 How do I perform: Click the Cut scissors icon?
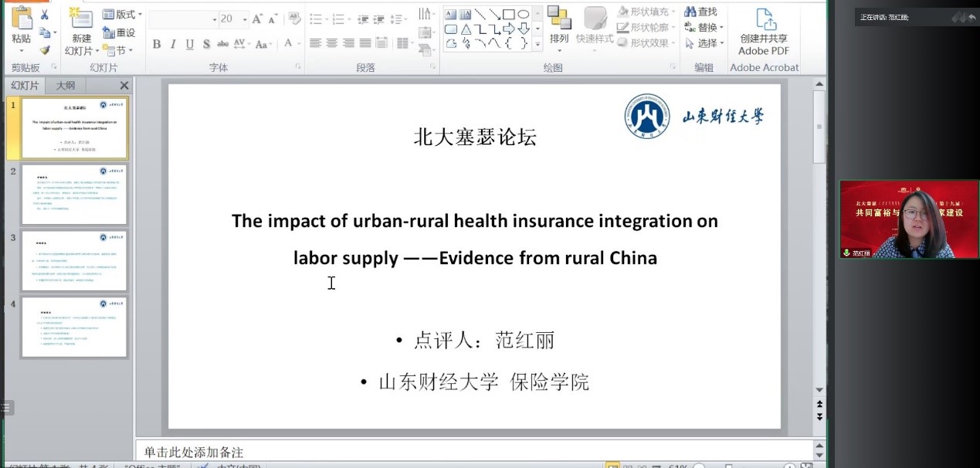(x=45, y=15)
